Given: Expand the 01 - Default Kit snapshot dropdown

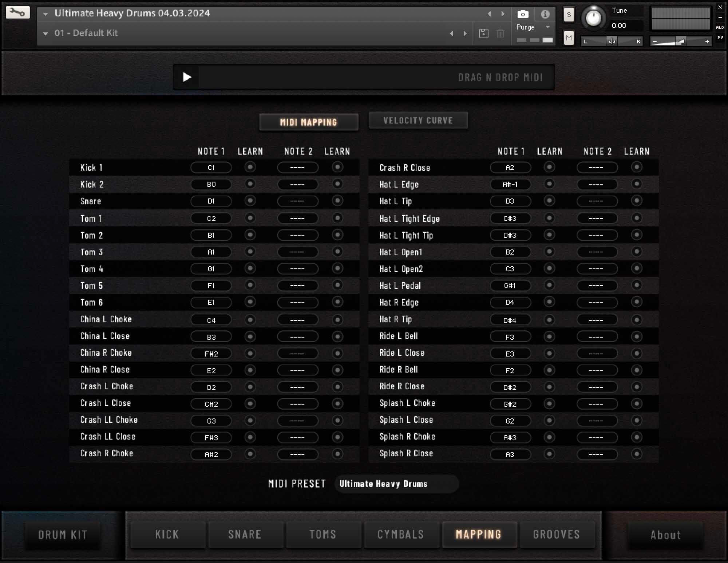Looking at the screenshot, I should 45,34.
